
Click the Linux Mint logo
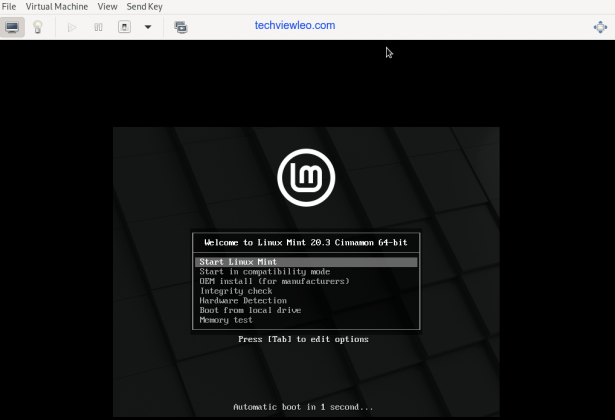pyautogui.click(x=306, y=177)
